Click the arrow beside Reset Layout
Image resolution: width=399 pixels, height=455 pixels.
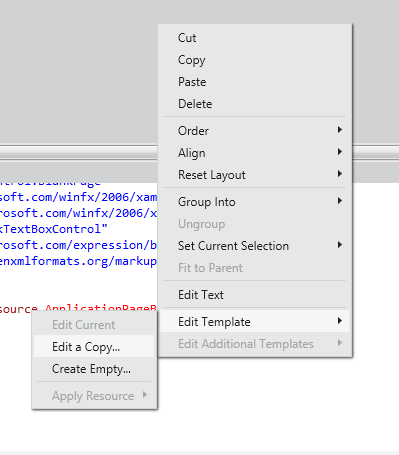point(340,174)
